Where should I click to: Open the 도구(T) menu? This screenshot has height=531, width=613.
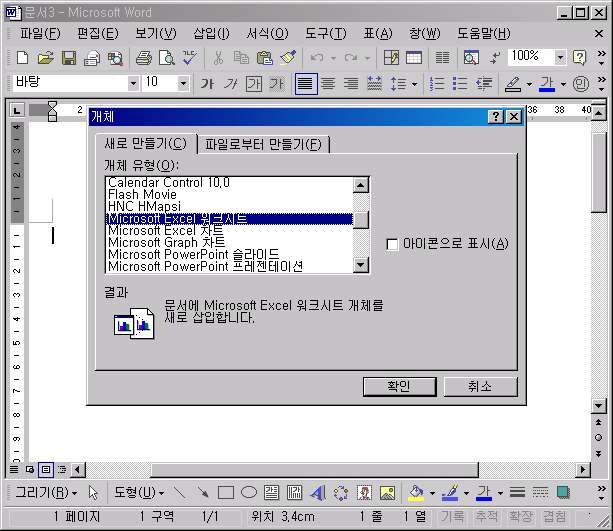[326, 34]
